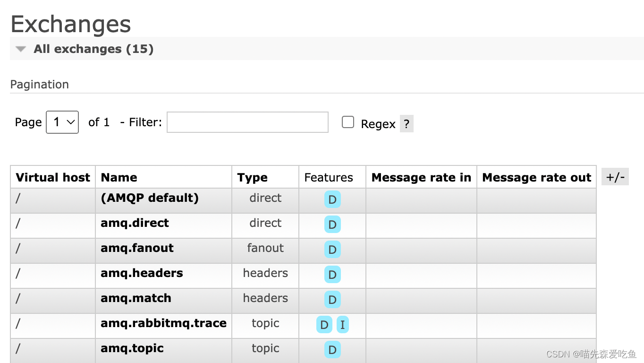Sort by Message rate in header
The width and height of the screenshot is (644, 363).
tap(421, 178)
